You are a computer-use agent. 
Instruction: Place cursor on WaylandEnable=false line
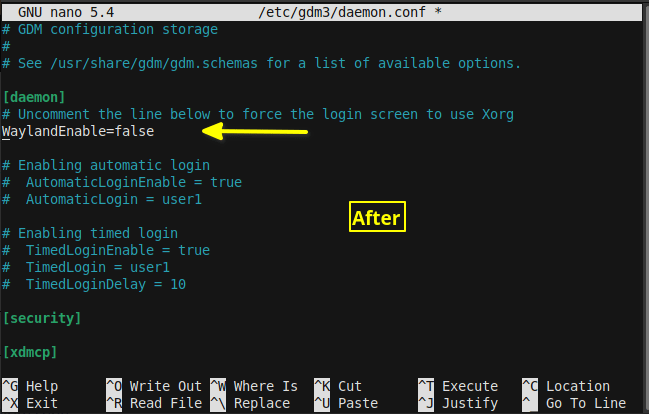78,131
